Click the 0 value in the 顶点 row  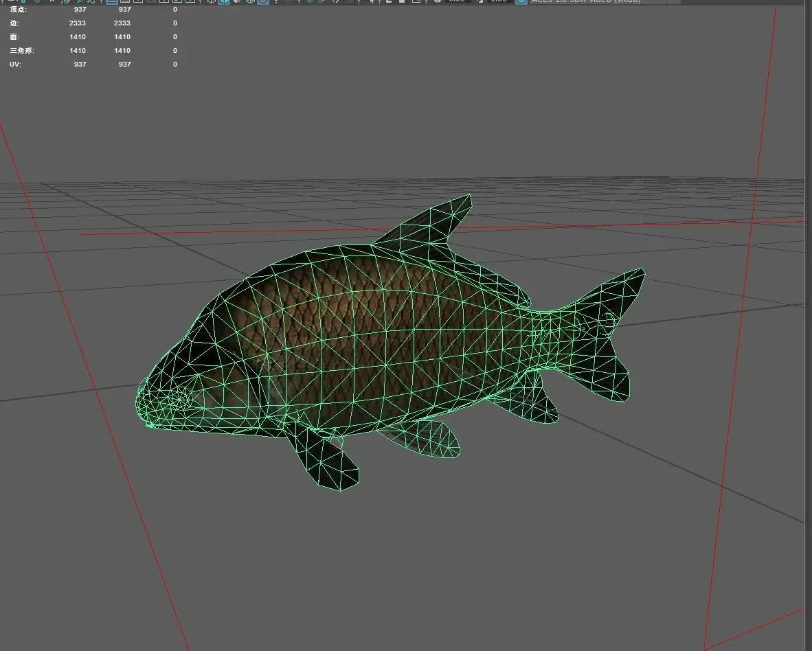click(175, 10)
